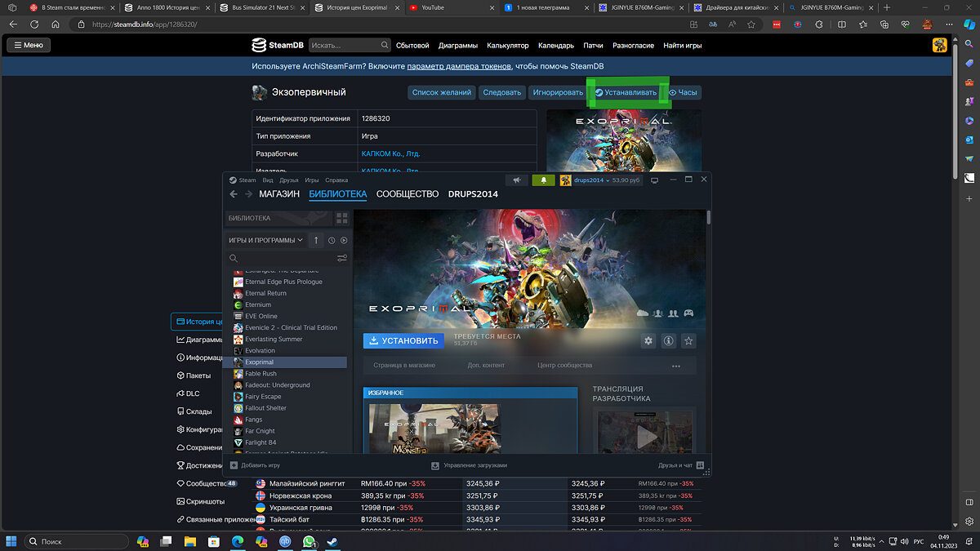Open the Steam announcements megaphone icon
Screen dimensions: 980x551
point(516,180)
